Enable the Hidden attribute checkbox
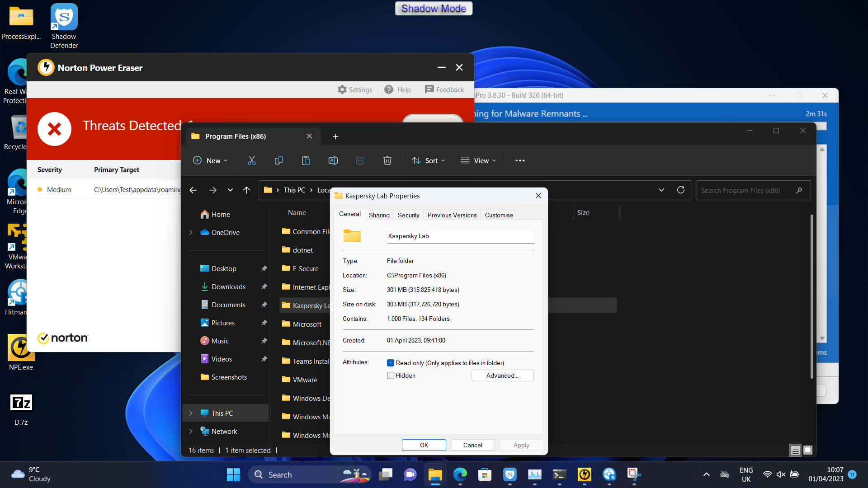This screenshot has width=868, height=488. (391, 375)
